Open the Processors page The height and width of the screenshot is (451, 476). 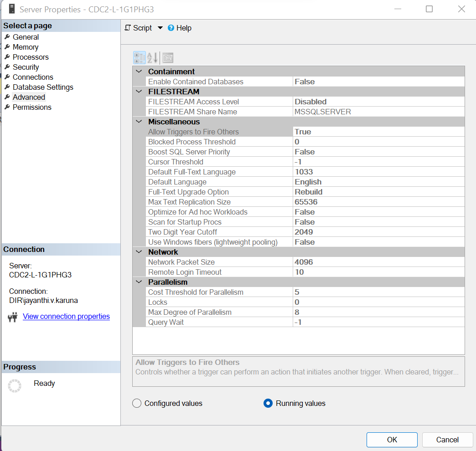tap(31, 57)
